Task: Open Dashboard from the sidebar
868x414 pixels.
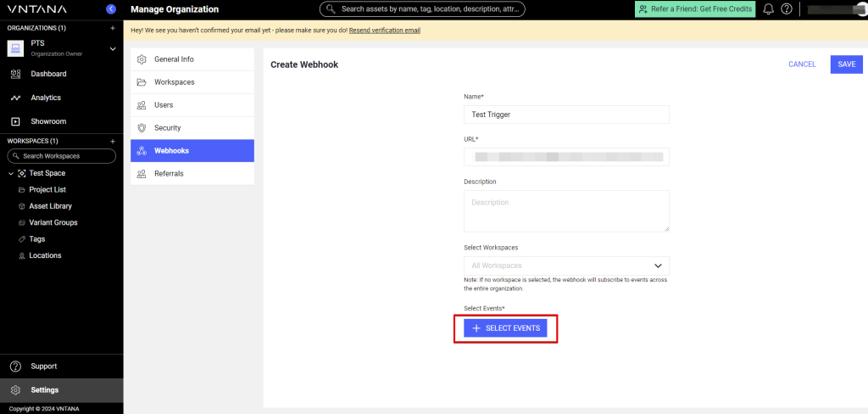Action: pyautogui.click(x=48, y=74)
